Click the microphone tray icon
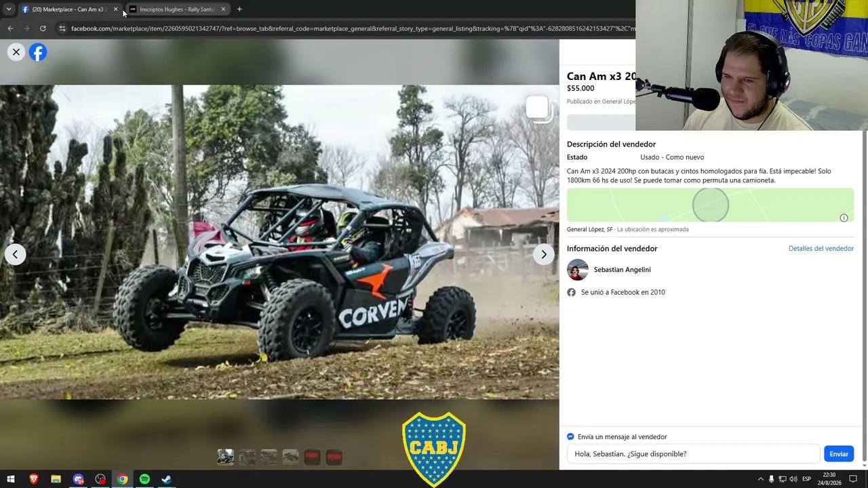The width and height of the screenshot is (868, 488). [771, 479]
